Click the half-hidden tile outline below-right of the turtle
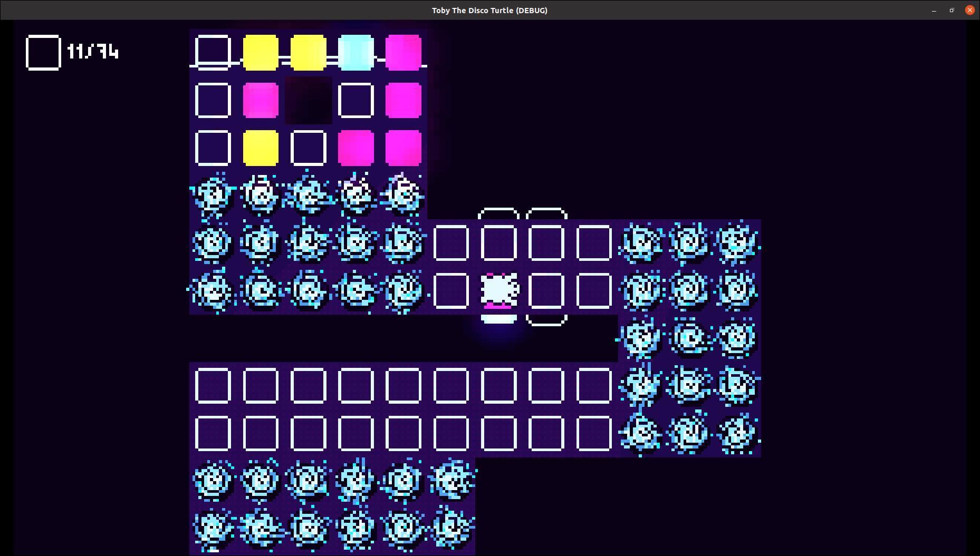 point(546,320)
